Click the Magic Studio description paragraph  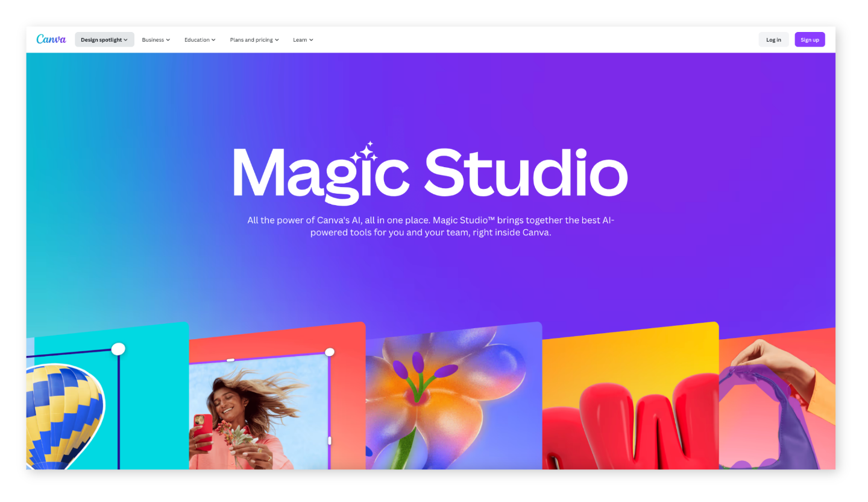(x=430, y=226)
